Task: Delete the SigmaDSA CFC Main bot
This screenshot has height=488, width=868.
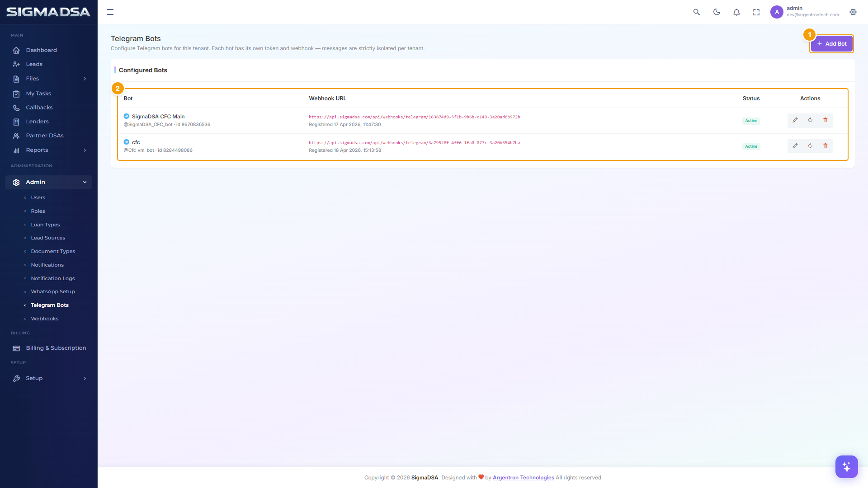Action: (826, 120)
